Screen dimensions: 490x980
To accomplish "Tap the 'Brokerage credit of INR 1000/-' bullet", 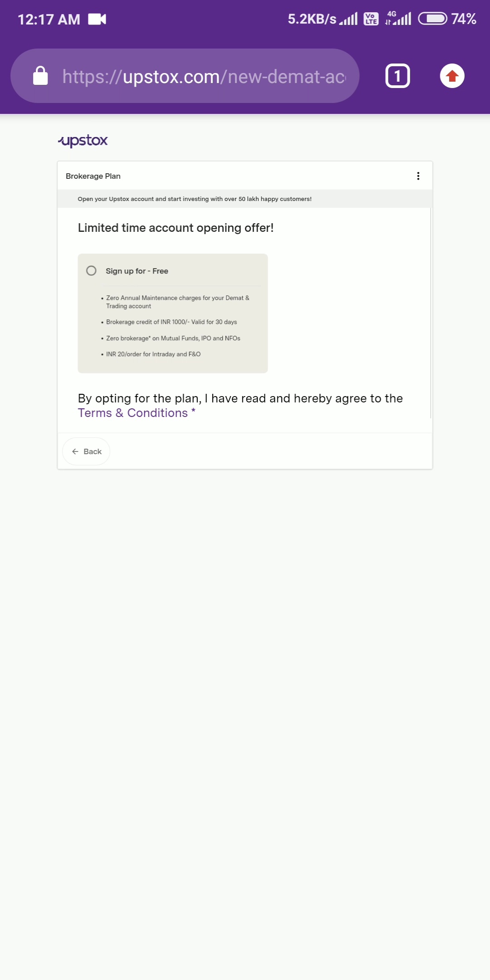I will pyautogui.click(x=171, y=322).
